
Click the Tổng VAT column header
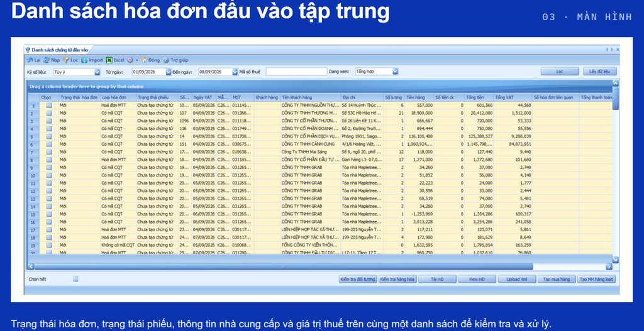[x=513, y=97]
